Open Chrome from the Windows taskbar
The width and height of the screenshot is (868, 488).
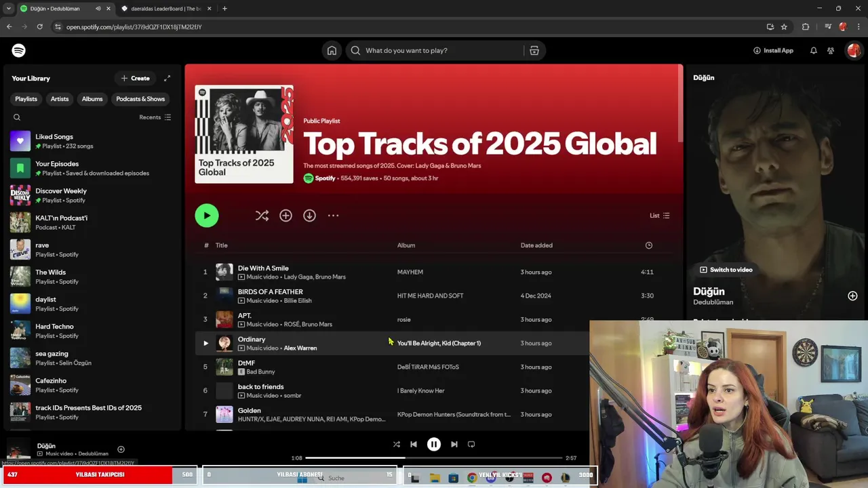[x=472, y=478]
